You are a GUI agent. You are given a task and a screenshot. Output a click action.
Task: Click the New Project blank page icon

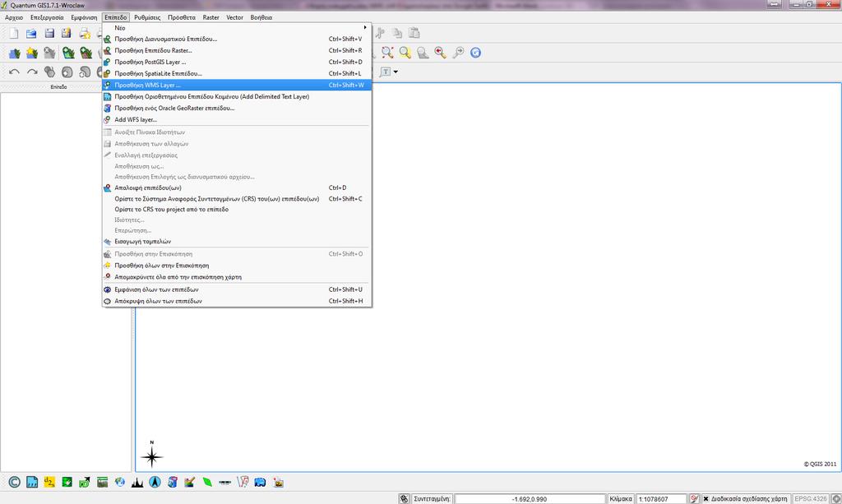[14, 33]
